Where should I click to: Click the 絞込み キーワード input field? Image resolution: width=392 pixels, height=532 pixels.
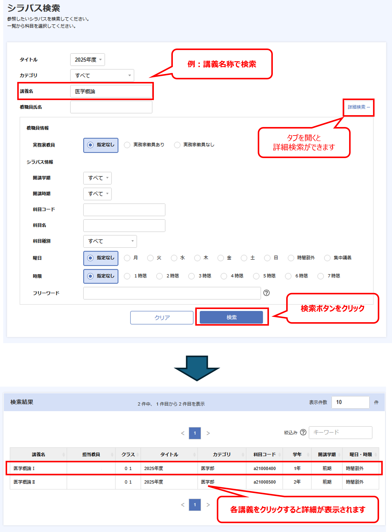click(340, 432)
